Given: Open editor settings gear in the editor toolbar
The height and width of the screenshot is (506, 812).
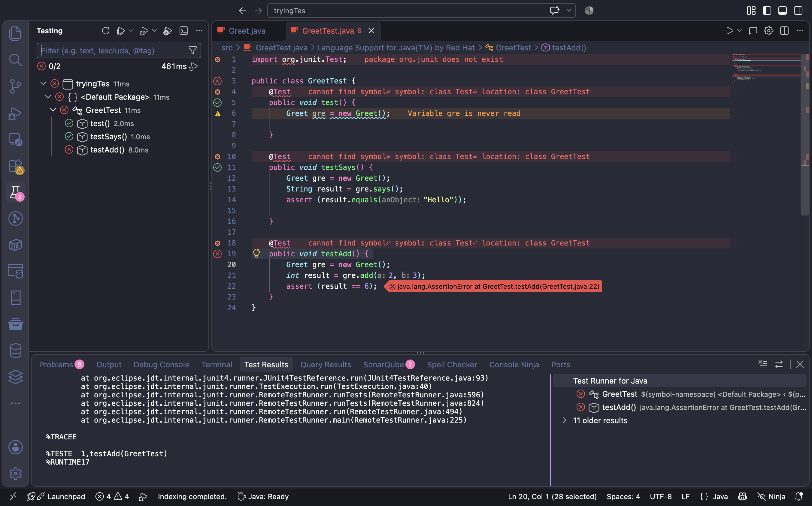Looking at the screenshot, I should coord(768,31).
